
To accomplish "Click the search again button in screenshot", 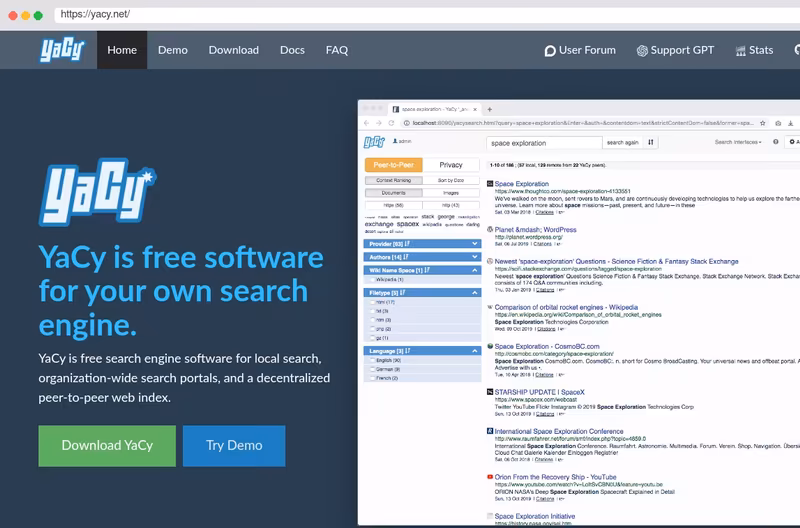I will coord(622,143).
